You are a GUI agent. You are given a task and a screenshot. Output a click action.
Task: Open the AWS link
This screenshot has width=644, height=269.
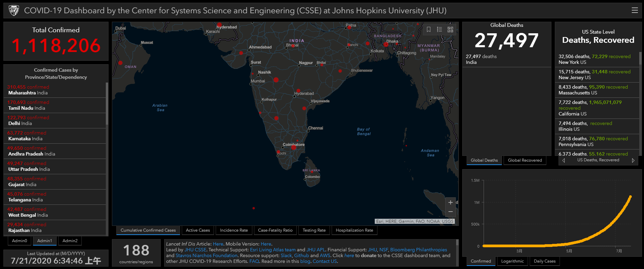coord(325,255)
